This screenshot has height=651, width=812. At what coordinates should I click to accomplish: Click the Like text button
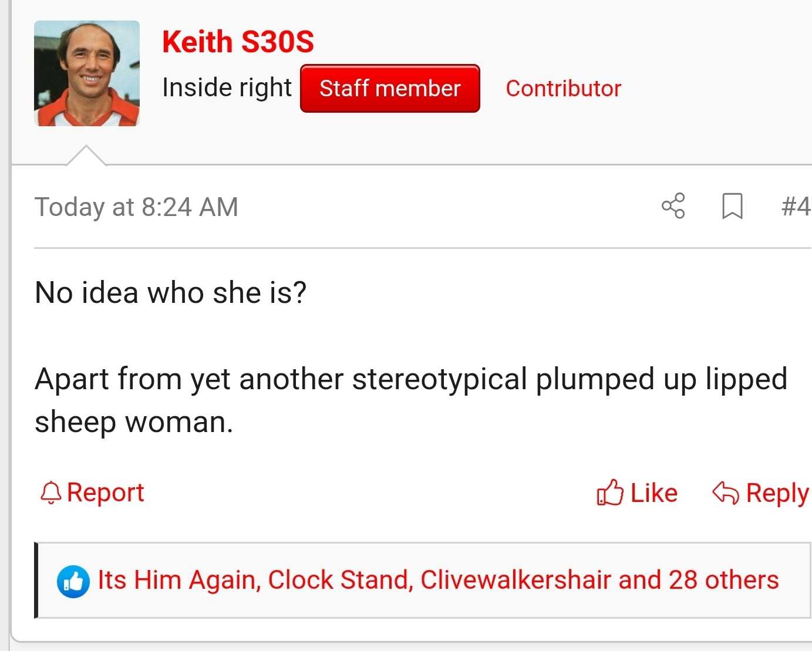click(x=653, y=493)
